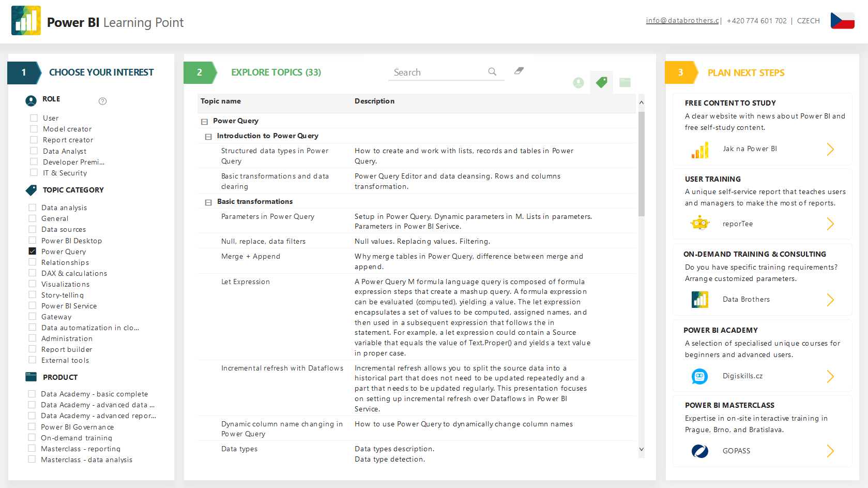Viewport: 868px width, 488px height.
Task: Open the Jak na Power BI arrow
Action: coord(830,150)
